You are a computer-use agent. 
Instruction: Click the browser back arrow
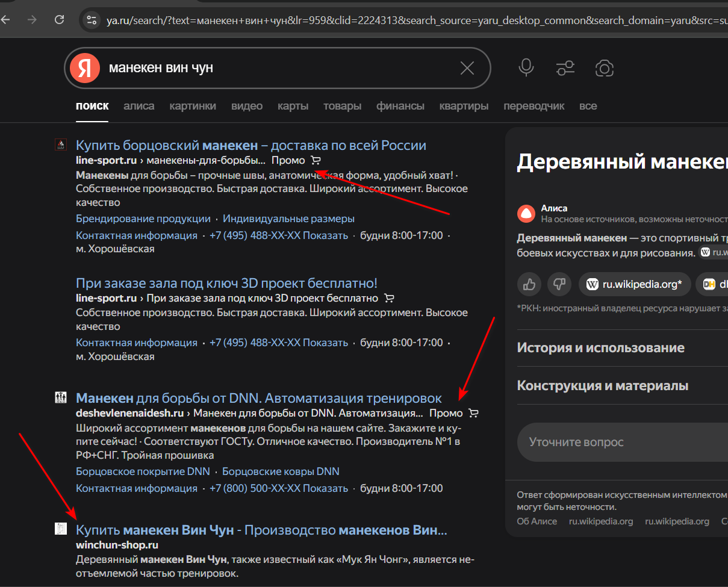(x=5, y=20)
